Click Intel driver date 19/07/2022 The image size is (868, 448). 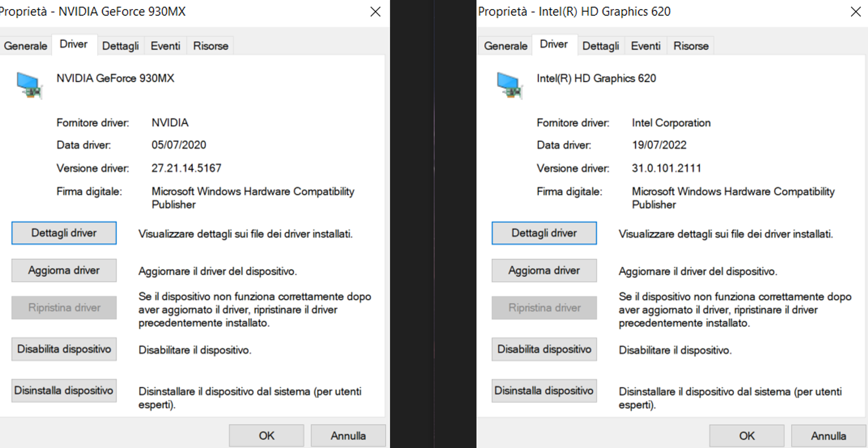click(x=659, y=145)
